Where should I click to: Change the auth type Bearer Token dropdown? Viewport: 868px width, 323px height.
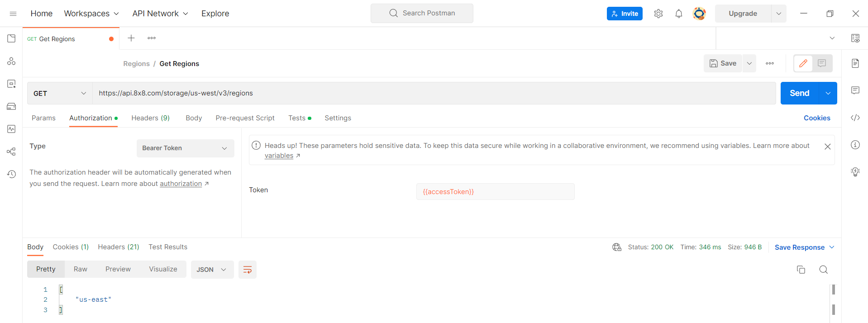pyautogui.click(x=186, y=148)
